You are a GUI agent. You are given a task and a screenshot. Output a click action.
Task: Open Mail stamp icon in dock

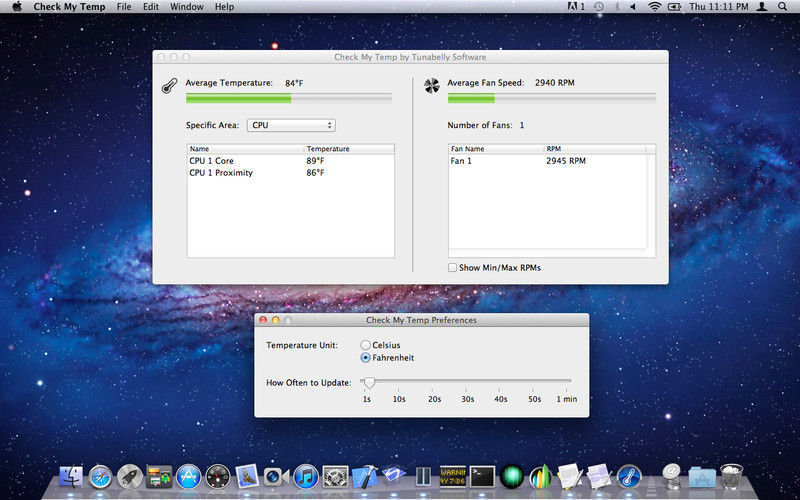pos(247,477)
